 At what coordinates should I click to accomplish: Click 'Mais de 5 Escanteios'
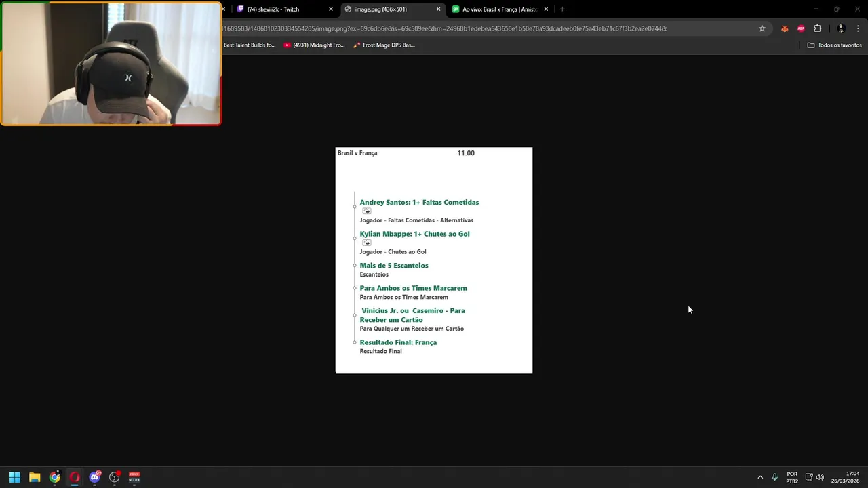pos(394,266)
